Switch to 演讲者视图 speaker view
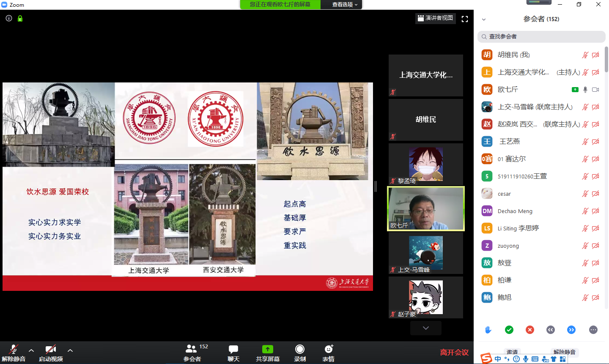 point(436,18)
